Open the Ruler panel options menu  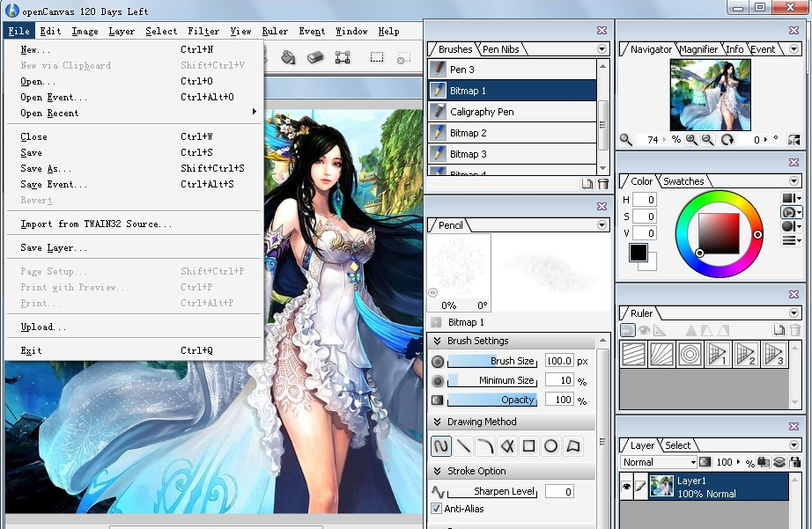click(x=794, y=313)
